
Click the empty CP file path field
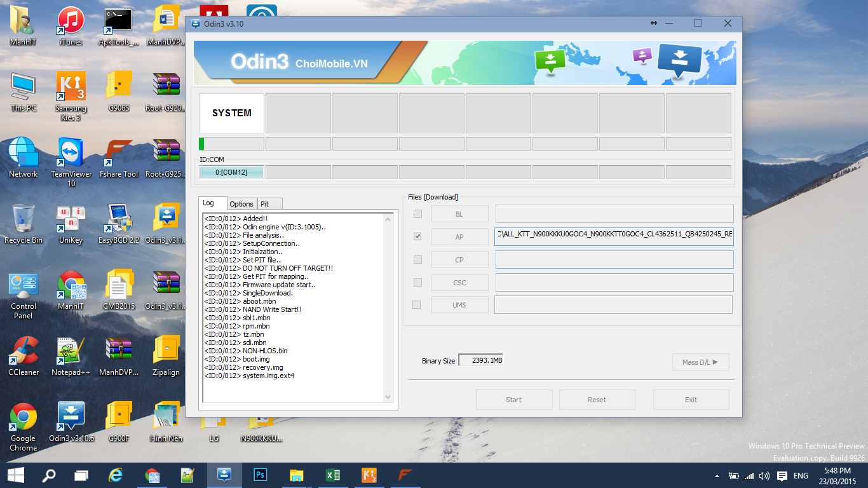[x=614, y=259]
